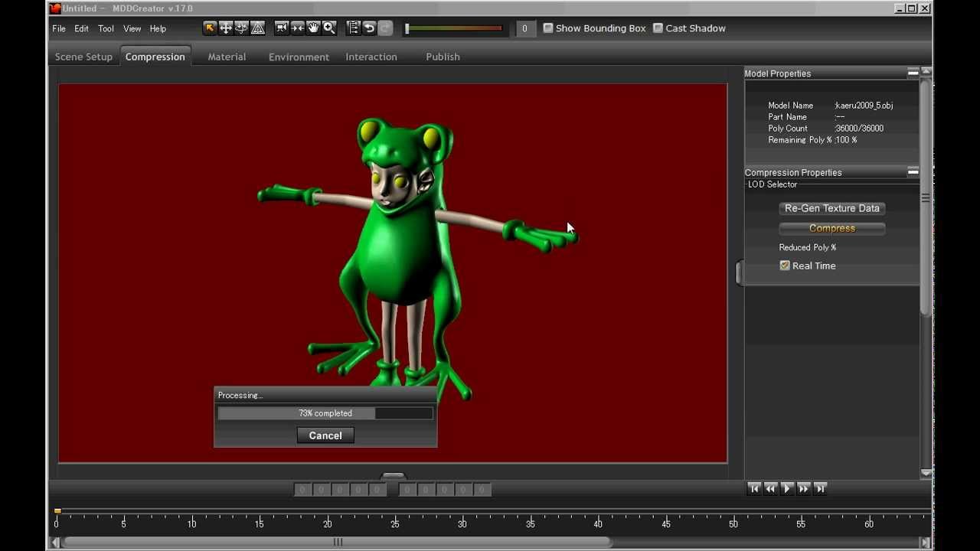Open the hierarchy tree icon

coord(353,28)
